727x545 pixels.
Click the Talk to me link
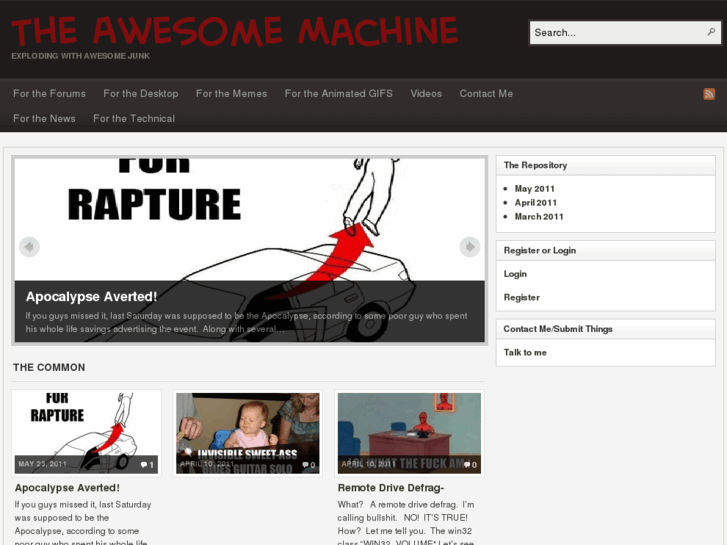coord(525,353)
